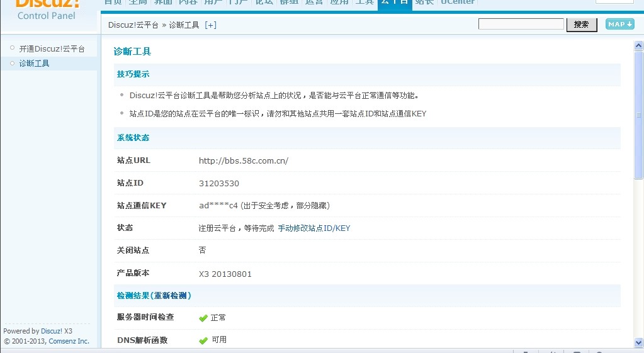Focus the search input field

521,24
